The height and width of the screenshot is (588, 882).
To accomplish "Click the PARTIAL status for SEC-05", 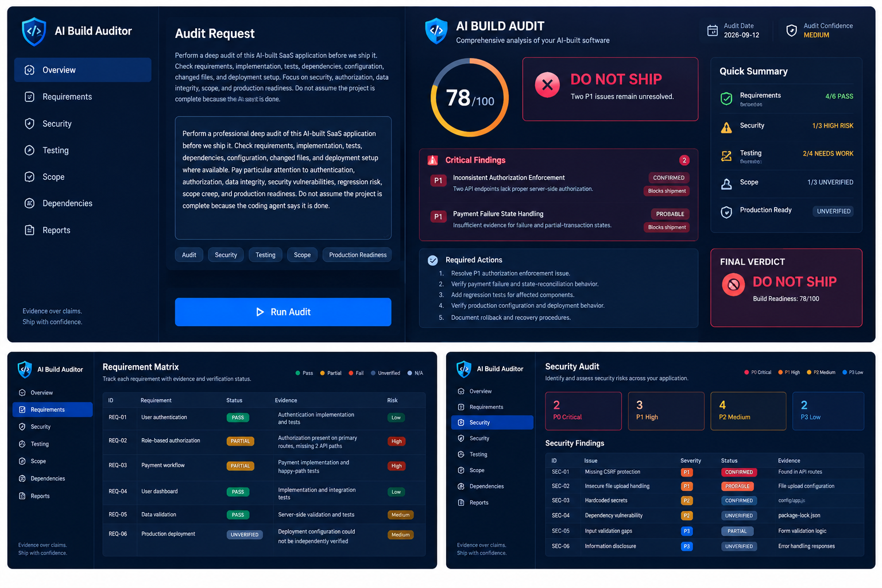I will pos(737,531).
